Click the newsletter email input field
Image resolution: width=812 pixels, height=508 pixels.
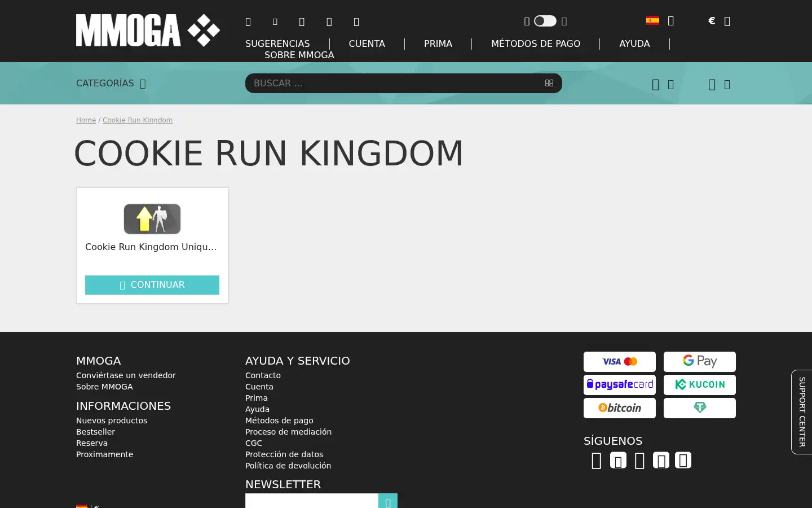coord(312,501)
